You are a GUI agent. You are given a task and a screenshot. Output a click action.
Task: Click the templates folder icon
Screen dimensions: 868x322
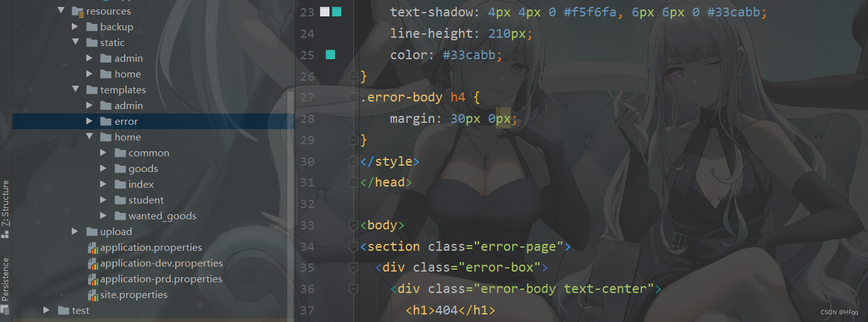point(92,90)
